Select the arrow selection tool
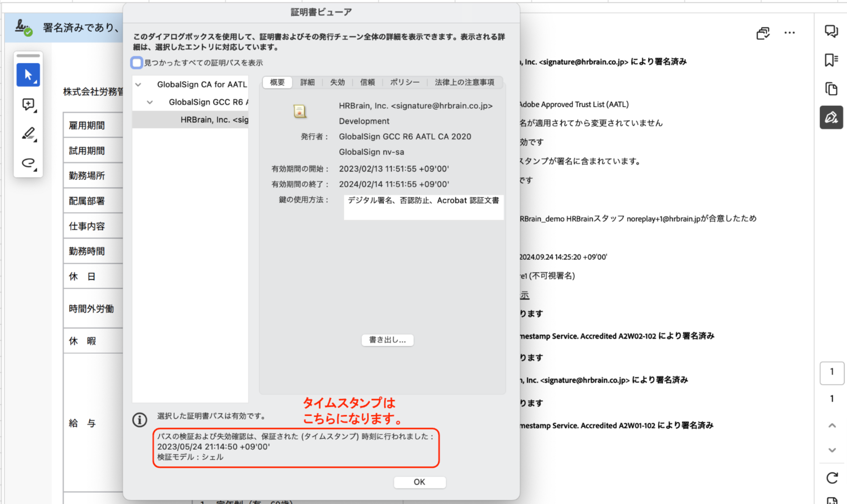This screenshot has height=504, width=847. (28, 75)
